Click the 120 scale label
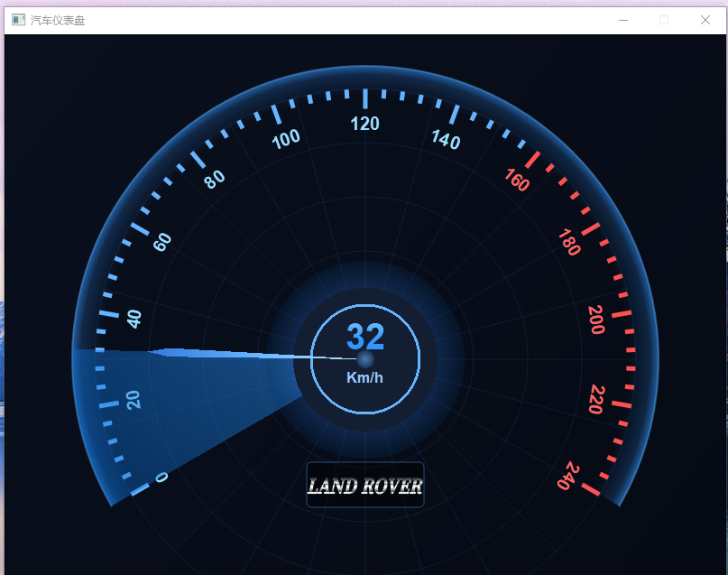This screenshot has width=728, height=575. tap(365, 124)
